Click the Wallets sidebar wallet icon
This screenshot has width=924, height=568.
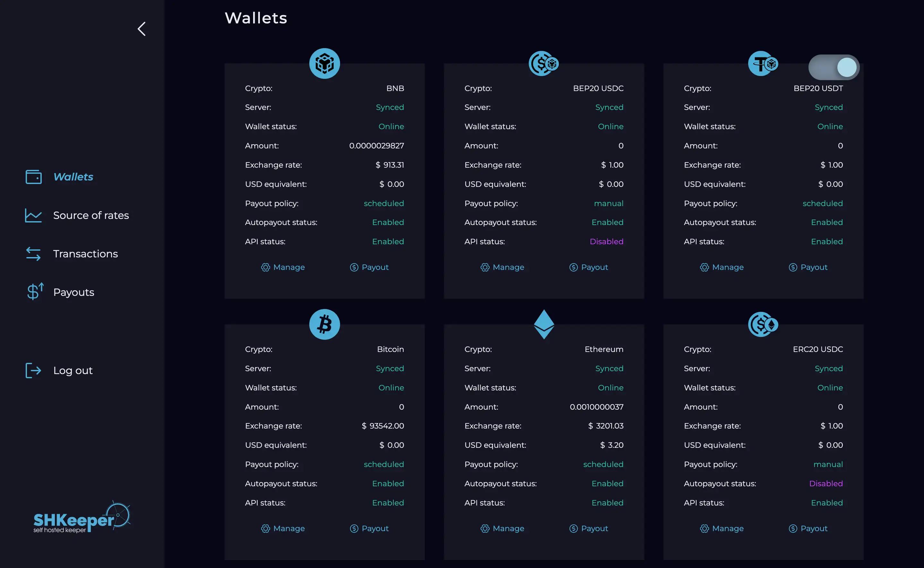pos(33,177)
